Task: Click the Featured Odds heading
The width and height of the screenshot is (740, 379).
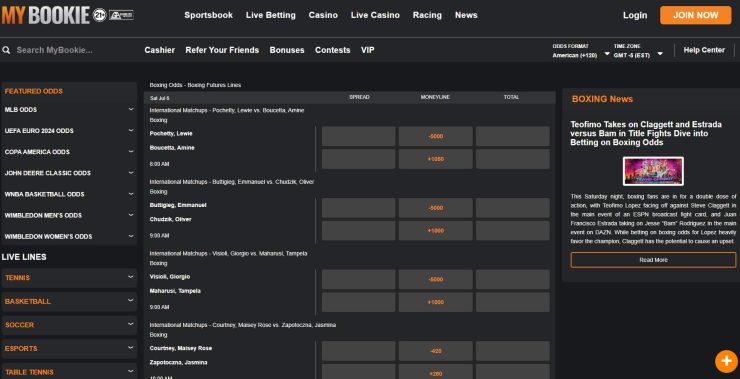Action: (34, 91)
